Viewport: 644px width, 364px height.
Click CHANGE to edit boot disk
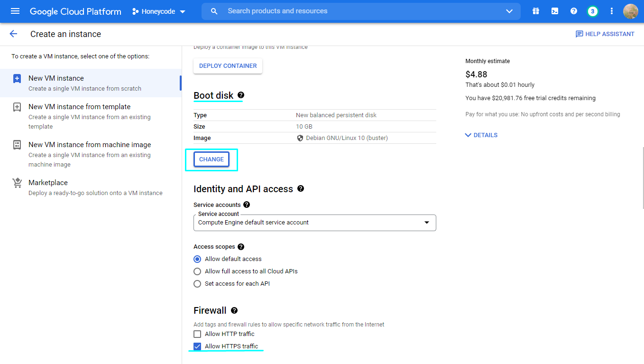click(x=212, y=159)
